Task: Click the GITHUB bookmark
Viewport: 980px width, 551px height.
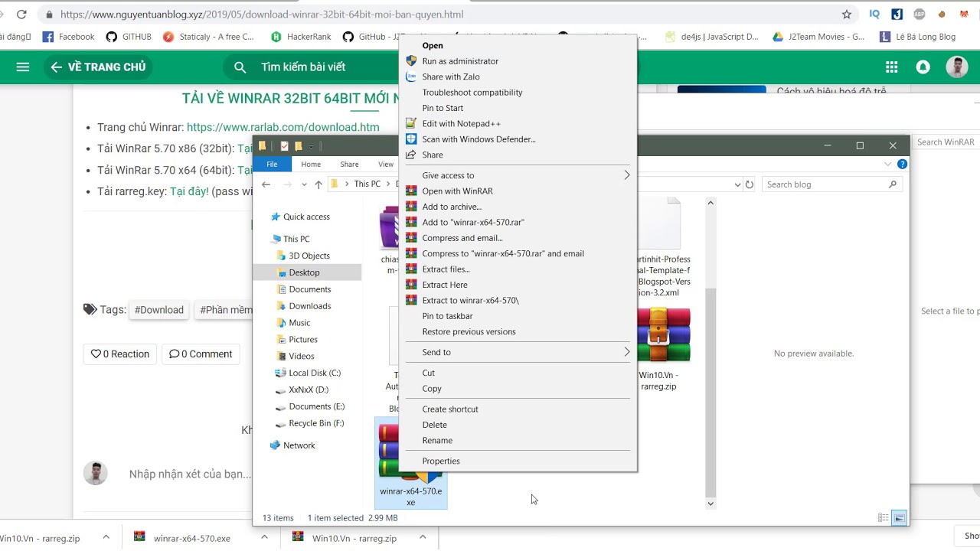Action: click(129, 37)
